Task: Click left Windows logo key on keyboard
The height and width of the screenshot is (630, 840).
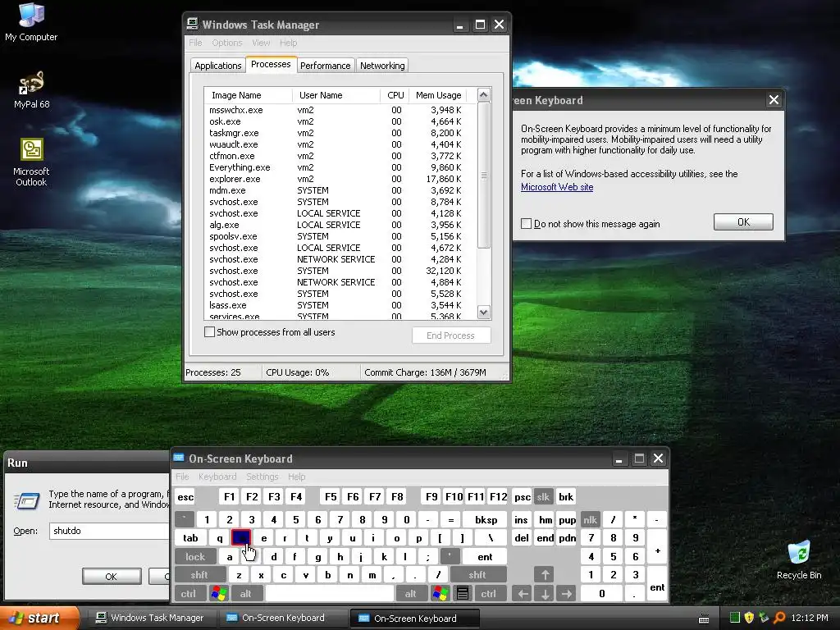Action: coord(218,594)
